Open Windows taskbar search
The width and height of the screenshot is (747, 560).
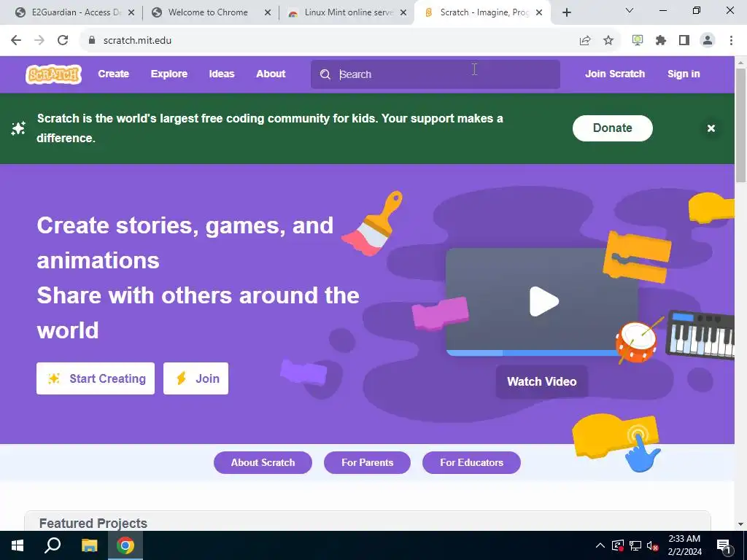click(53, 545)
